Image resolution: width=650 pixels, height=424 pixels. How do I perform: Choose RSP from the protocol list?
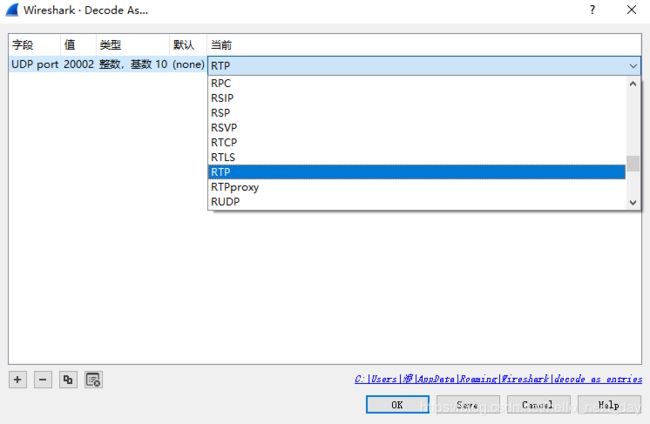(x=416, y=113)
